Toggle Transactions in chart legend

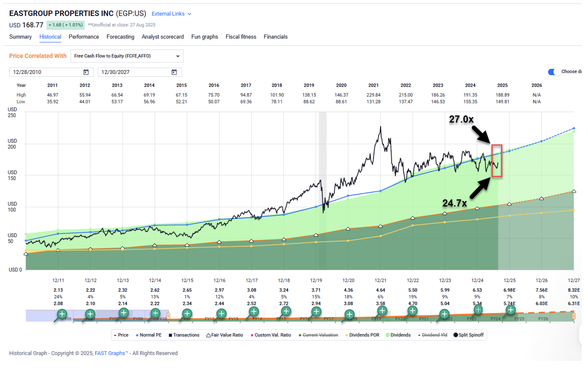pos(184,335)
